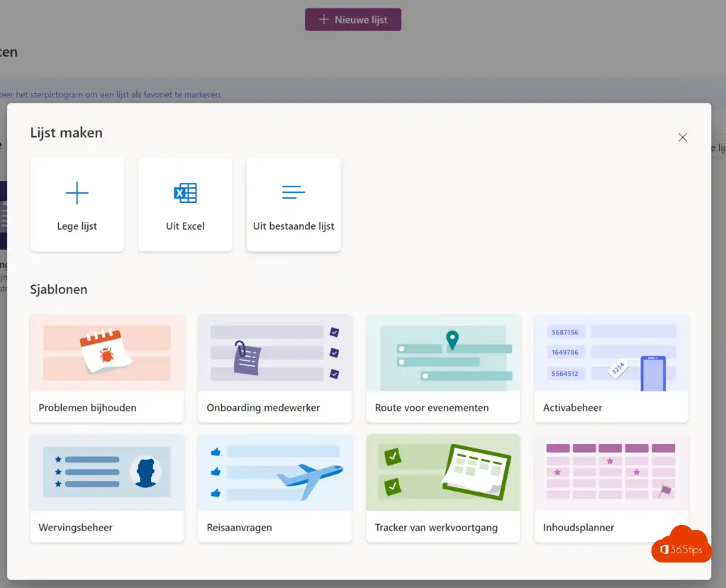Open the Activabeheer template title
Image resolution: width=726 pixels, height=588 pixels.
[x=572, y=408]
